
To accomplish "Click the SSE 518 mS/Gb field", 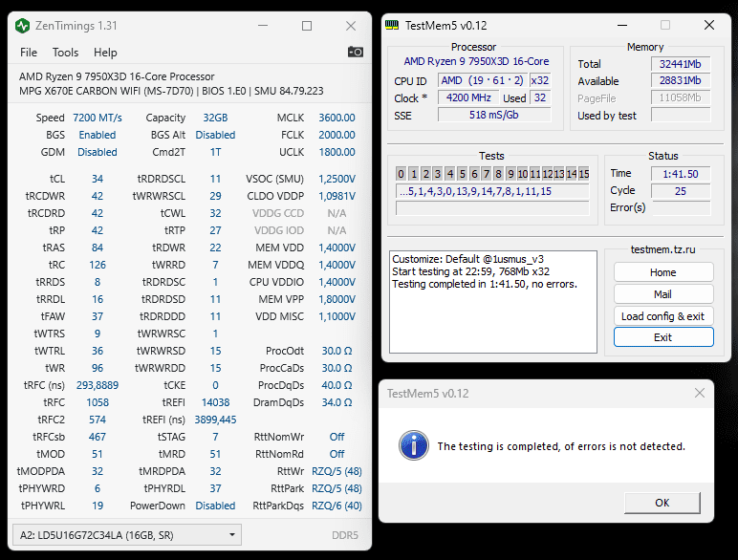I will click(x=494, y=115).
